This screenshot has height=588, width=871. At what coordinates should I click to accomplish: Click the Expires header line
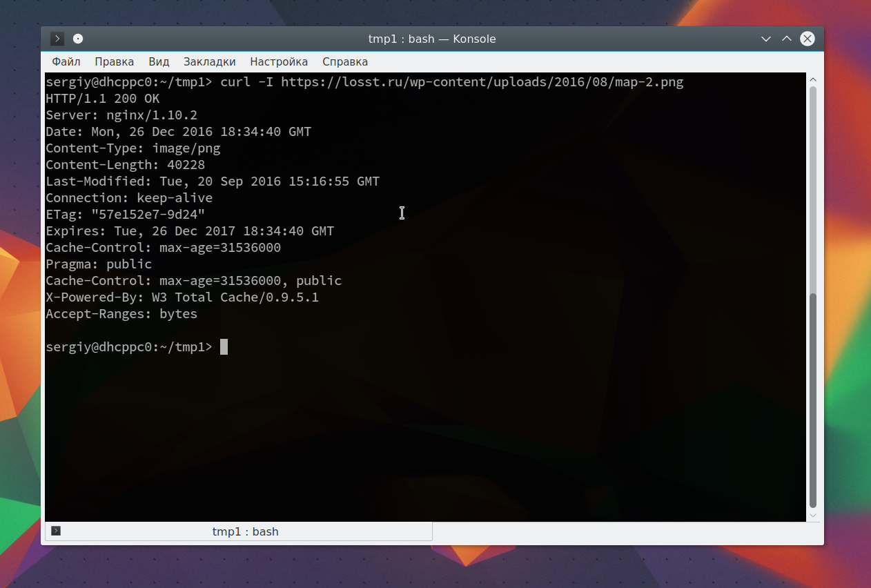click(190, 231)
